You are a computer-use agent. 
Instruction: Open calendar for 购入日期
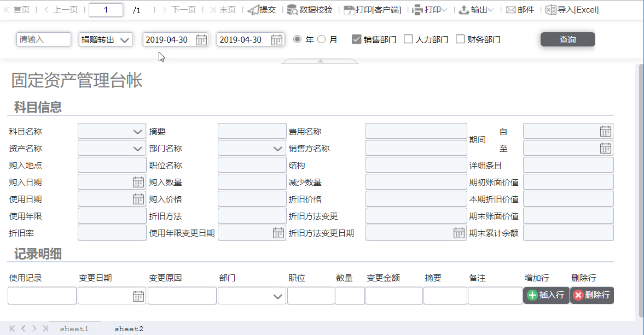[x=138, y=182]
